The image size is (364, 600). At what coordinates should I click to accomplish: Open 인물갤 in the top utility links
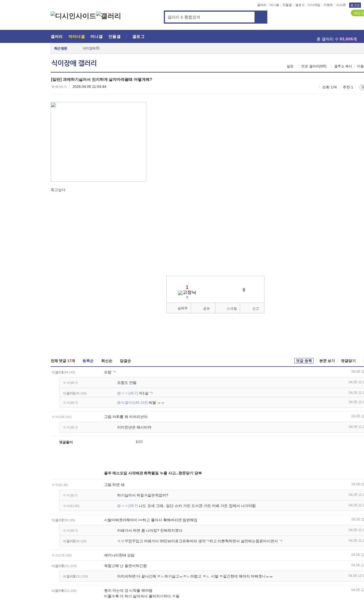tap(287, 5)
